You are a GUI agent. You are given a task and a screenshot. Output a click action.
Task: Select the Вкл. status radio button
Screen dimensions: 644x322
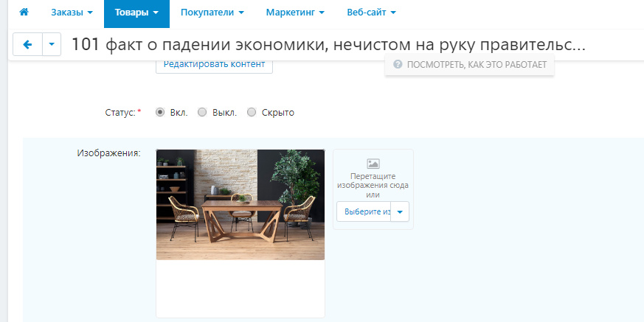pos(160,113)
